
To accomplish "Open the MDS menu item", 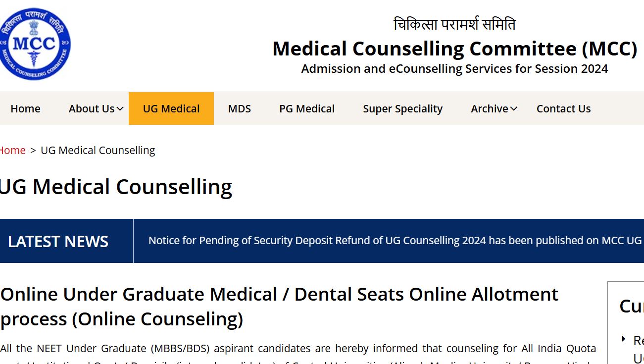I will 240,109.
